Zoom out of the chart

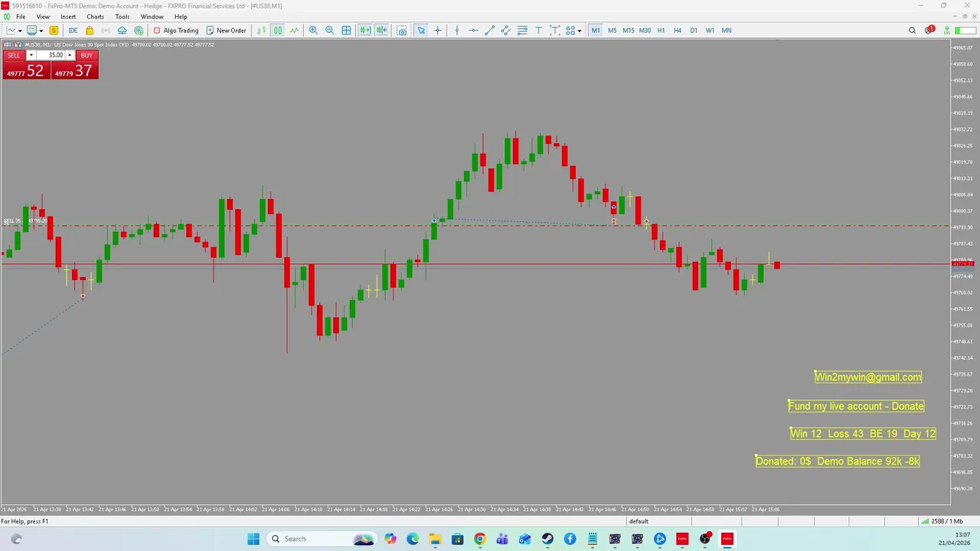[330, 31]
